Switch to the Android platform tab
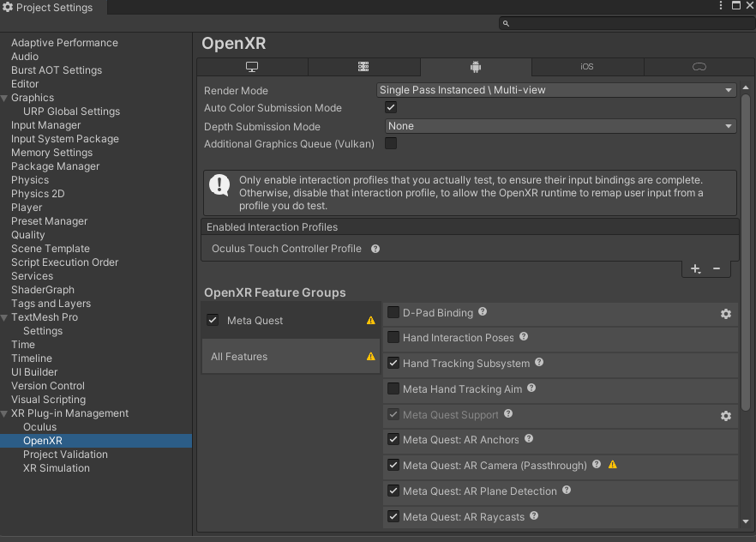Screen dimensions: 756x542 click(x=476, y=67)
